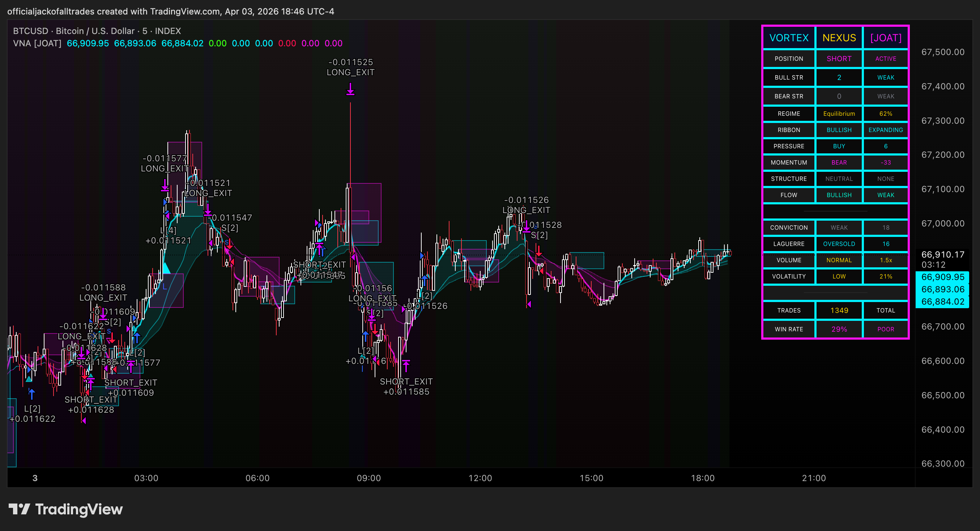Click the 18:00 time axis label
This screenshot has height=531, width=980.
[703, 478]
